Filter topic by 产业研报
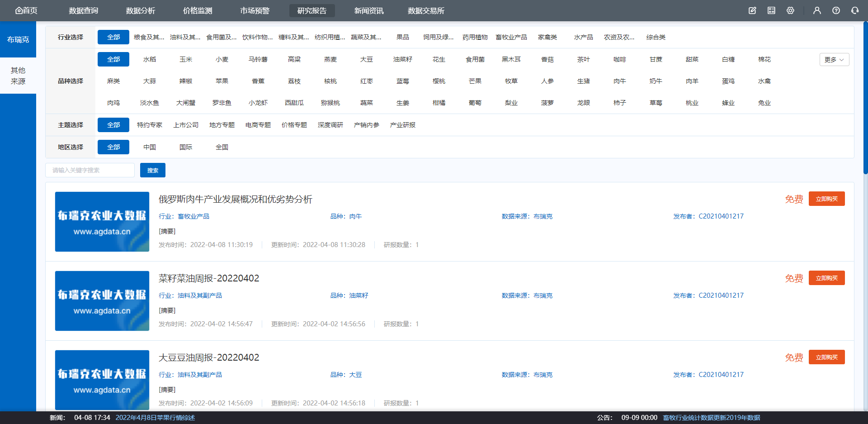 pyautogui.click(x=403, y=125)
